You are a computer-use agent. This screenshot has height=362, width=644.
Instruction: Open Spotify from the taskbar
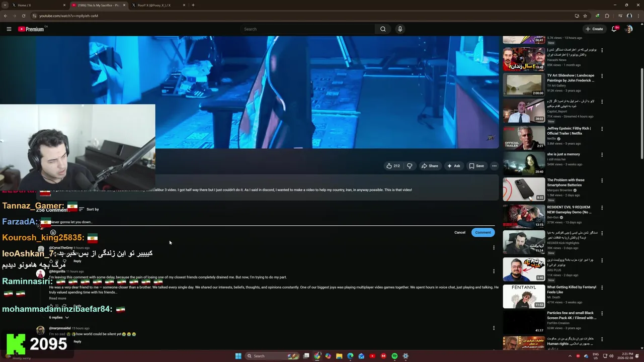(394, 356)
